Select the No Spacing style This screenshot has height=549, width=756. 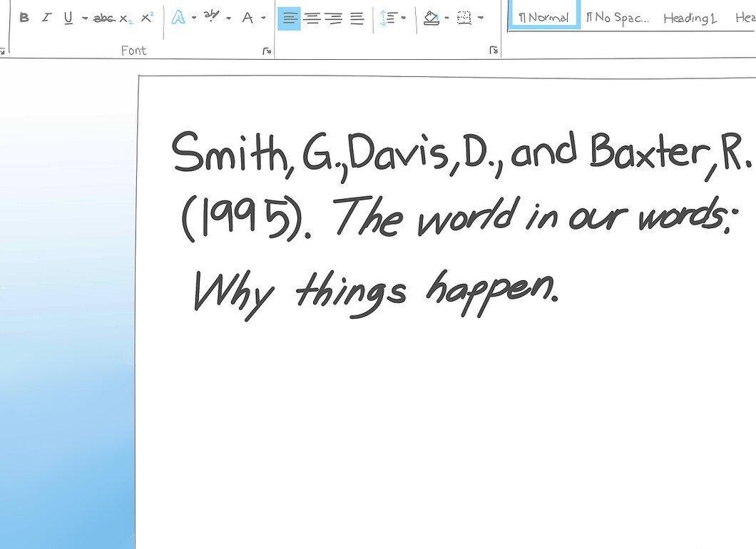(x=617, y=19)
